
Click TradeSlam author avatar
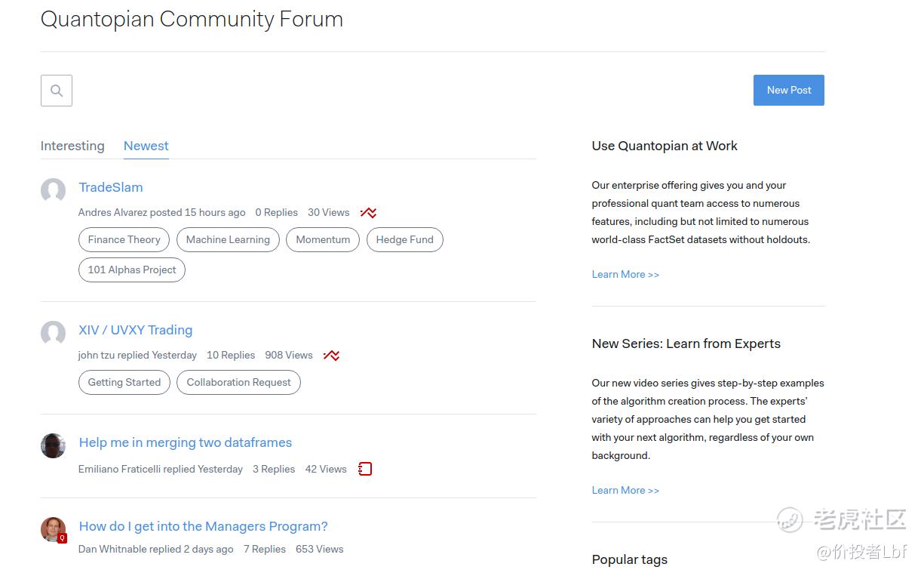coord(53,190)
